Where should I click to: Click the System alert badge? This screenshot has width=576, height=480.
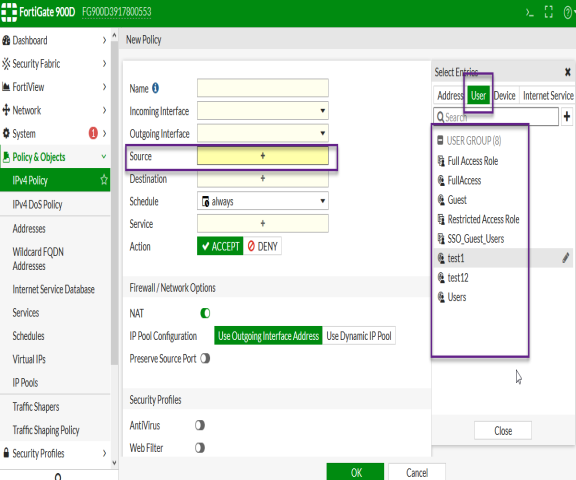click(x=93, y=133)
